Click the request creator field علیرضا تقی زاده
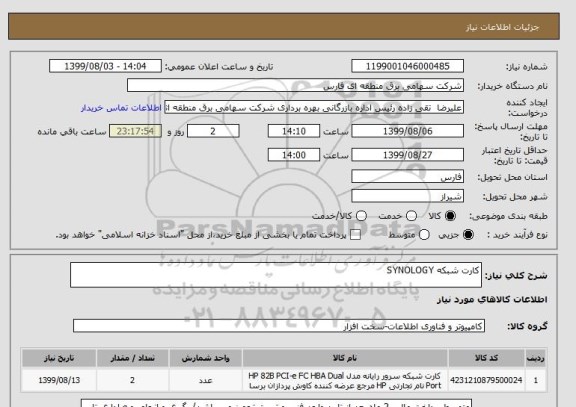The height and width of the screenshot is (407, 576). [x=314, y=108]
